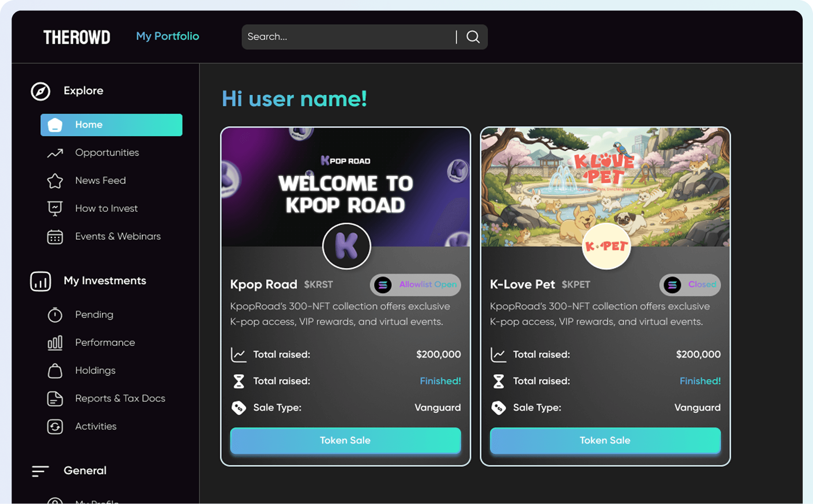Screen dimensions: 813x504
Task: Open the My Portfolio tab
Action: pos(167,36)
